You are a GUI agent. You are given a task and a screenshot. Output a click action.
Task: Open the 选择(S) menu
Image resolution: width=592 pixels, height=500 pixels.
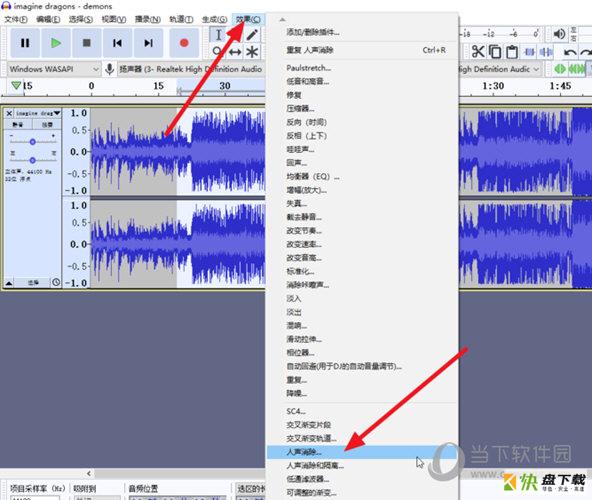coord(80,19)
